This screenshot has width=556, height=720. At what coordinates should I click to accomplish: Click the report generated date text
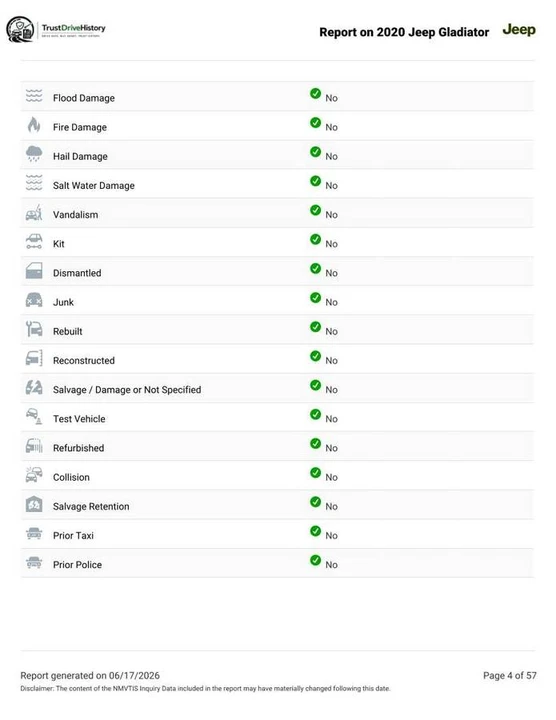coord(90,675)
